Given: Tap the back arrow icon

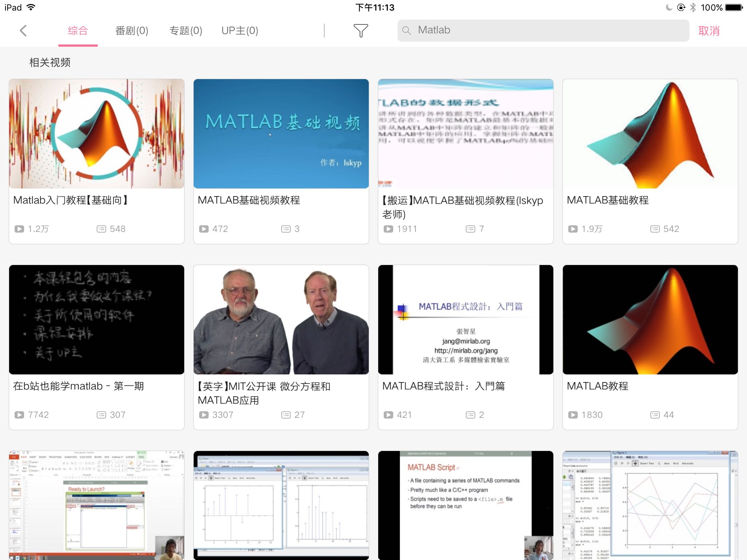Looking at the screenshot, I should 23,31.
